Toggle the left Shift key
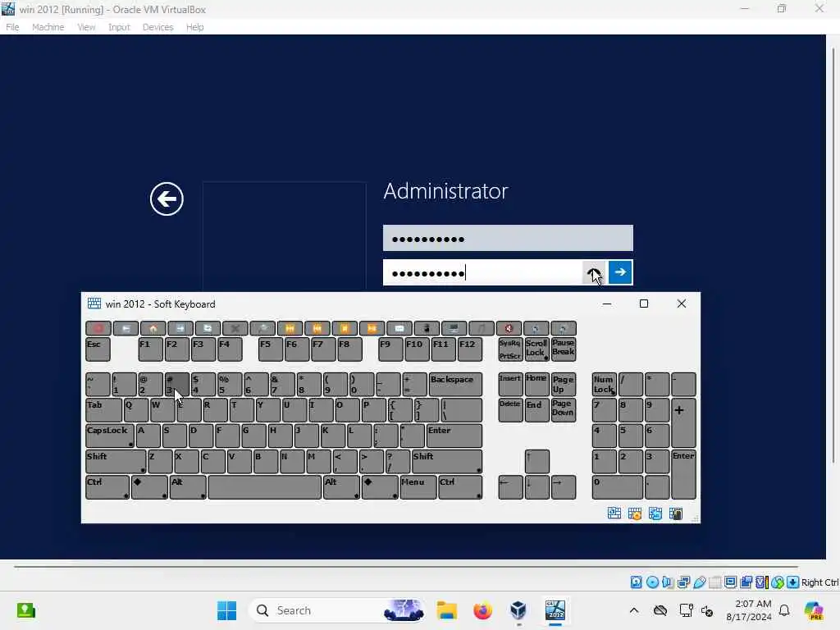This screenshot has width=840, height=630. [x=116, y=461]
